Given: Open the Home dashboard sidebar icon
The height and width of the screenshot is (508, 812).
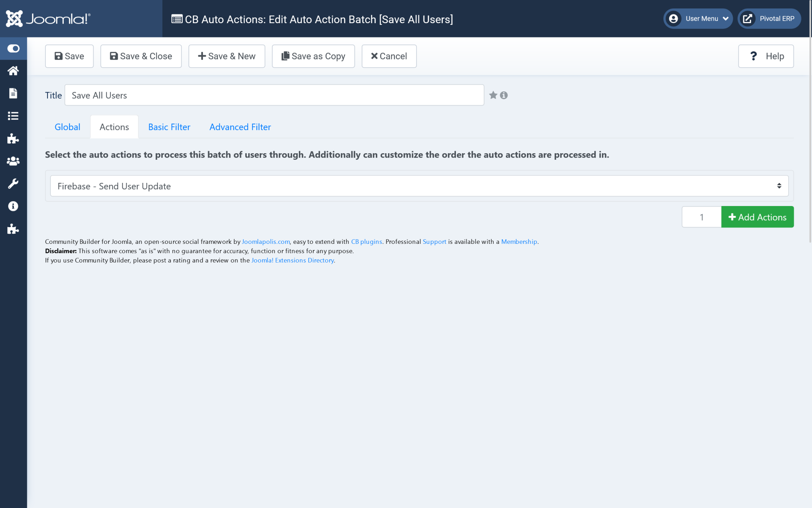Looking at the screenshot, I should point(13,71).
